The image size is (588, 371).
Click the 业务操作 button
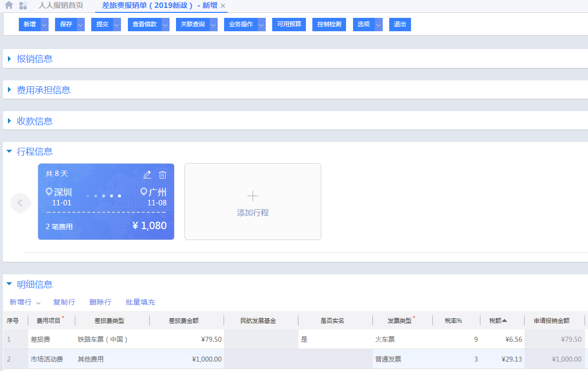[241, 24]
